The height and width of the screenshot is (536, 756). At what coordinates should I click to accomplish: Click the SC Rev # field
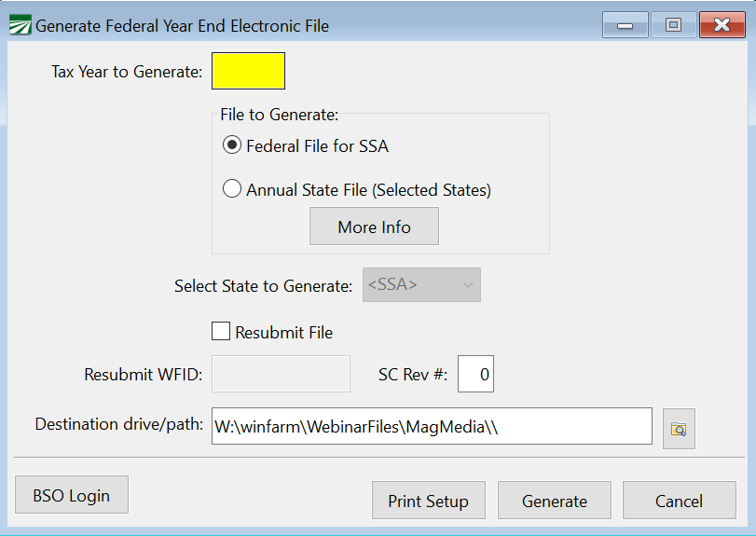[x=475, y=374]
